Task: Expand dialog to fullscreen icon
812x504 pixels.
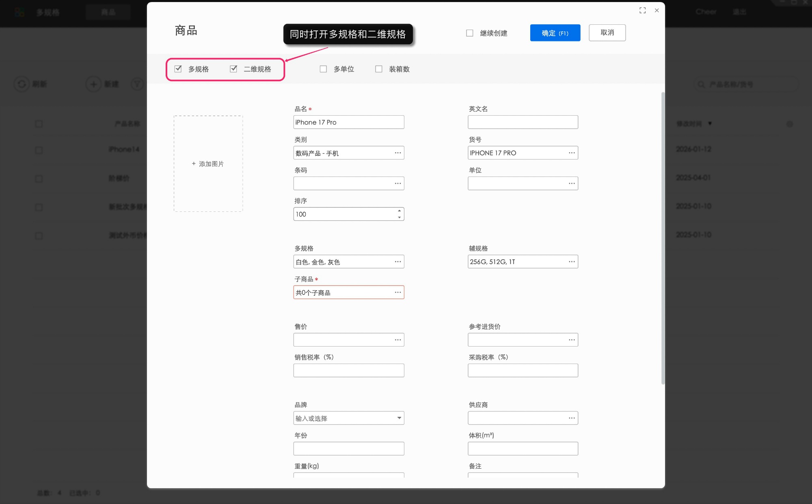Action: coord(642,11)
